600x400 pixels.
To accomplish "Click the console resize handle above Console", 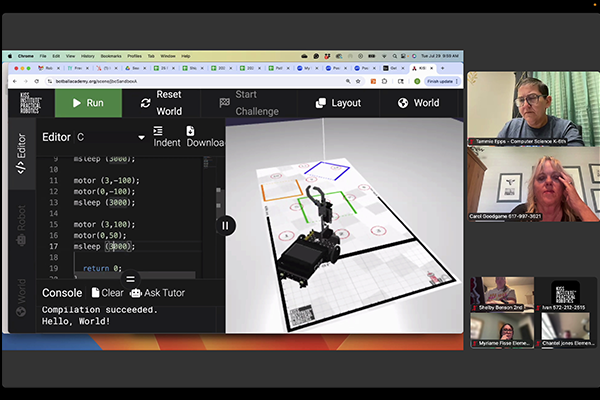I will (130, 278).
